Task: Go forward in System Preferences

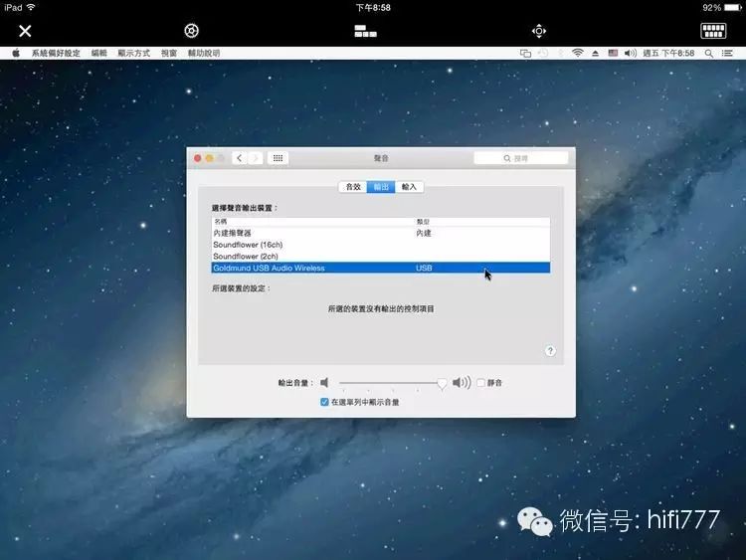Action: [255, 158]
